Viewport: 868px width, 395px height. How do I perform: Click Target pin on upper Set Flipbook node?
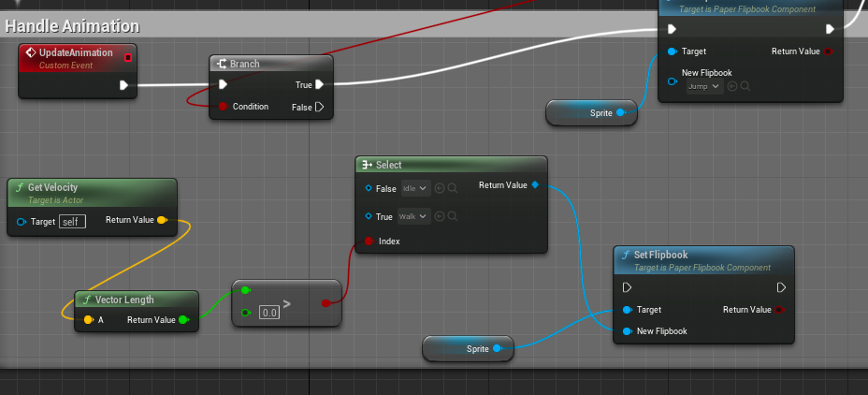(672, 51)
